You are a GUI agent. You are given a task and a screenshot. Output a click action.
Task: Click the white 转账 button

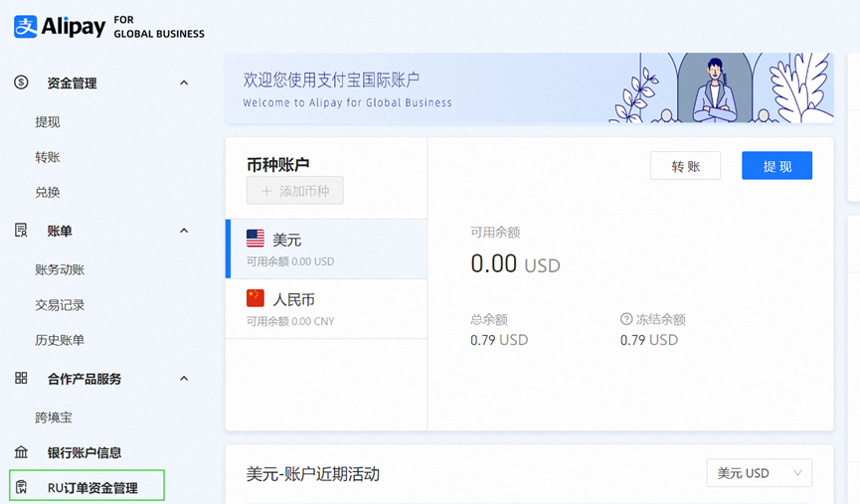pos(686,166)
